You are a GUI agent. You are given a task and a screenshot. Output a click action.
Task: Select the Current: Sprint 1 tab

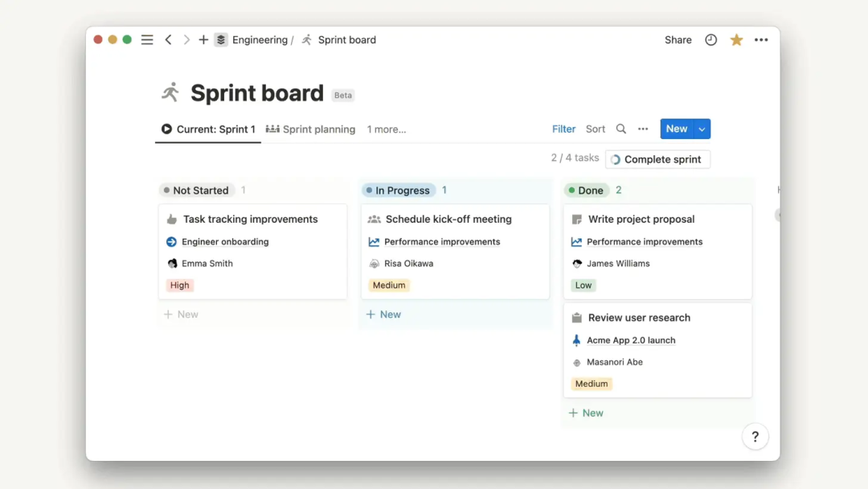pyautogui.click(x=208, y=129)
